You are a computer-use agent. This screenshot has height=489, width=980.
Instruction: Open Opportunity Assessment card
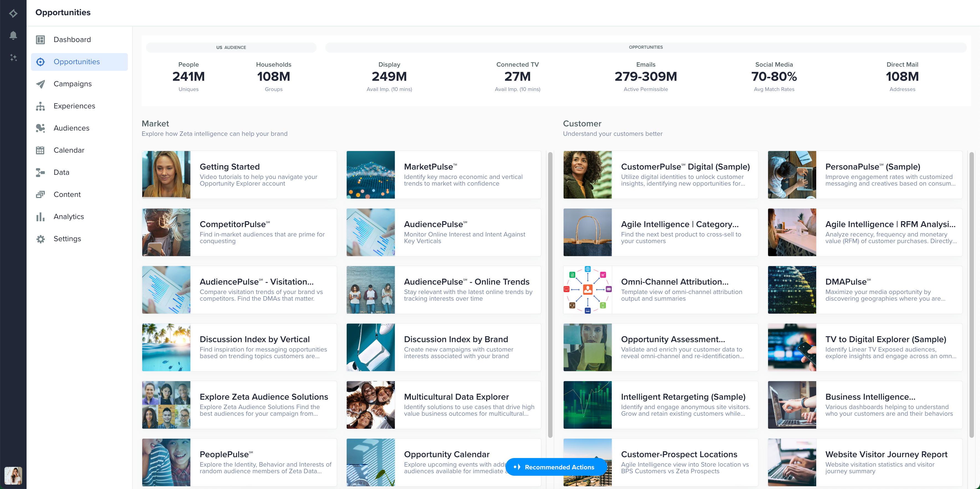[660, 347]
